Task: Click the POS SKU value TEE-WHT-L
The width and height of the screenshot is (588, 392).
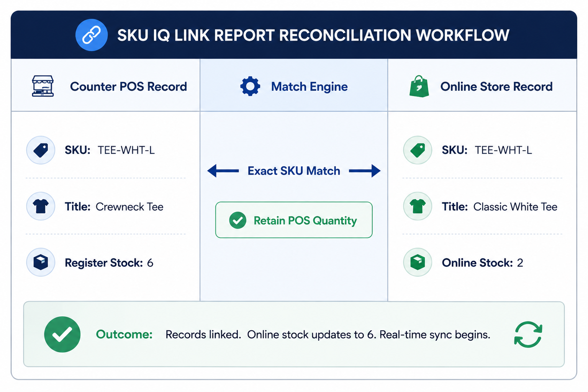Action: click(x=126, y=150)
